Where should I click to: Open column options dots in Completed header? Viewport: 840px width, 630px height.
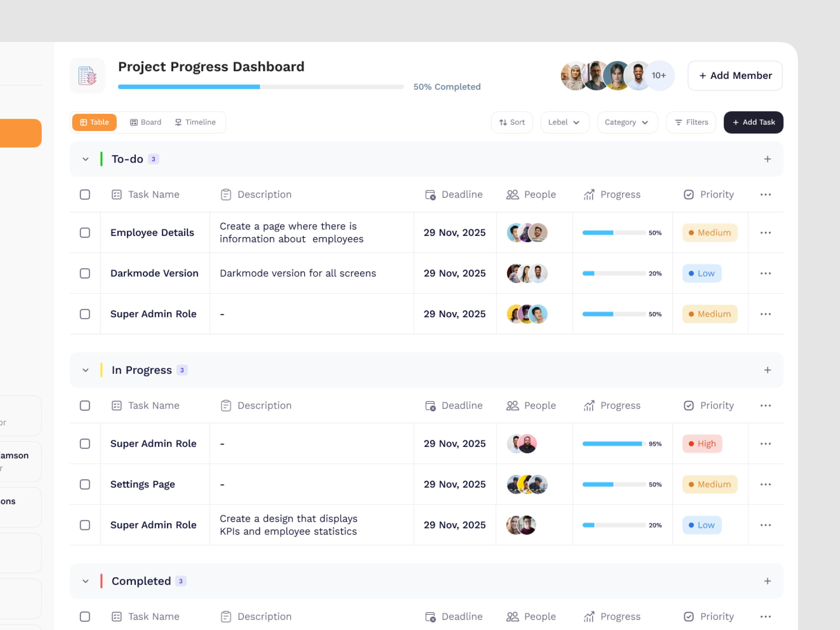coord(765,617)
